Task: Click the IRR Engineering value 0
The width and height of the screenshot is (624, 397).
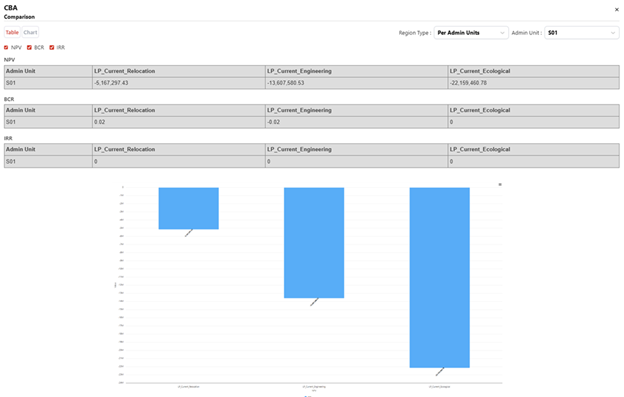Action: click(x=269, y=162)
